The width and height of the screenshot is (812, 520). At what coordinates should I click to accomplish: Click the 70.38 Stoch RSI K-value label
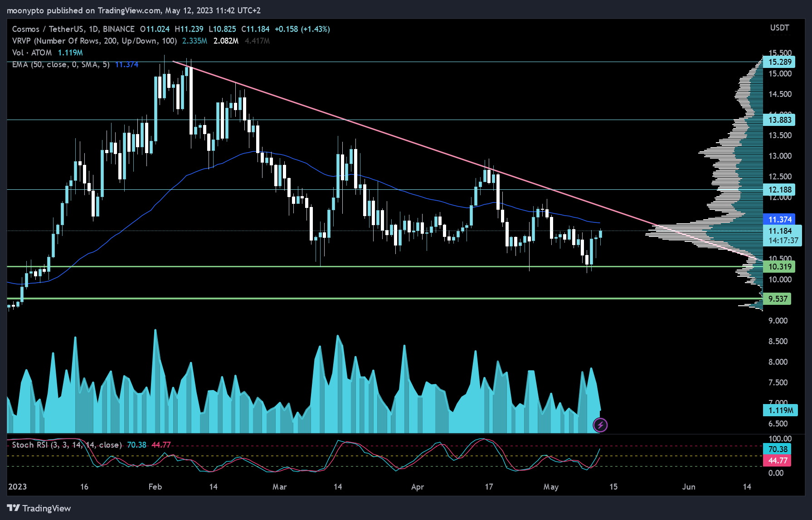778,449
